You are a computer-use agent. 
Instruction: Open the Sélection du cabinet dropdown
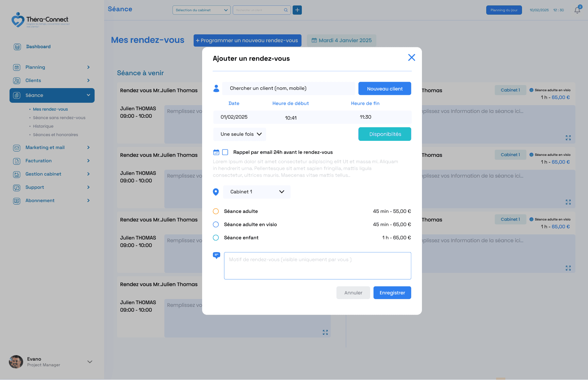coord(201,10)
